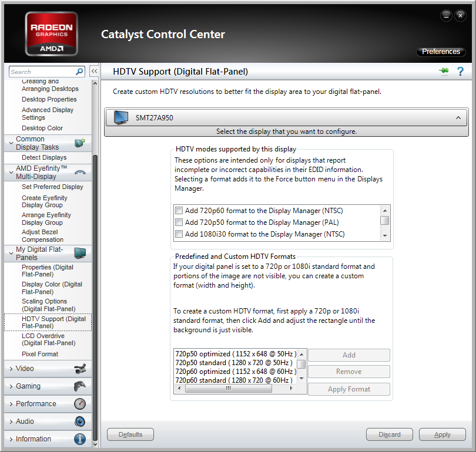476x452 pixels.
Task: Click the Preferences button
Action: pos(441,52)
